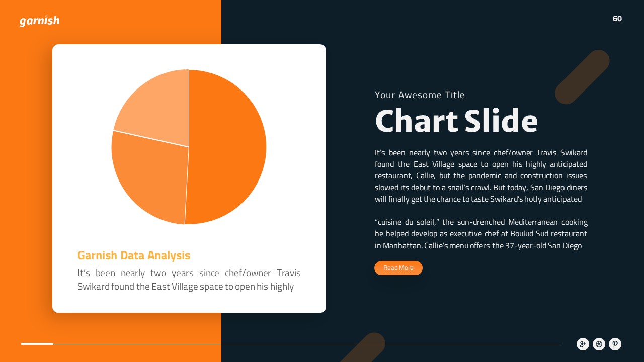Image resolution: width=644 pixels, height=362 pixels.
Task: Click the Pinterest social icon
Action: 615,344
